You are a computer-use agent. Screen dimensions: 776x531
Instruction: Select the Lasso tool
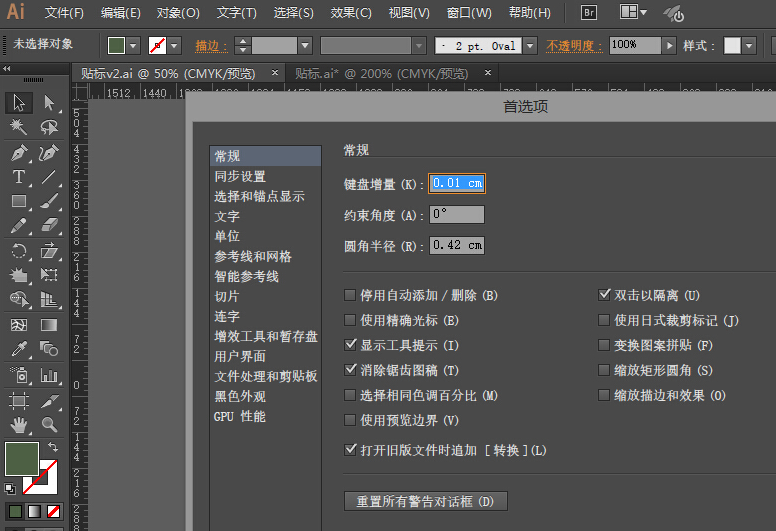click(x=48, y=127)
